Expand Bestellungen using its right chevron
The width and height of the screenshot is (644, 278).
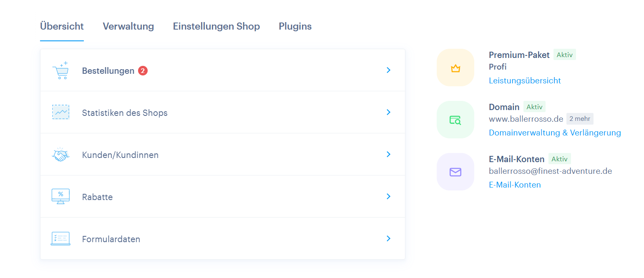[388, 70]
